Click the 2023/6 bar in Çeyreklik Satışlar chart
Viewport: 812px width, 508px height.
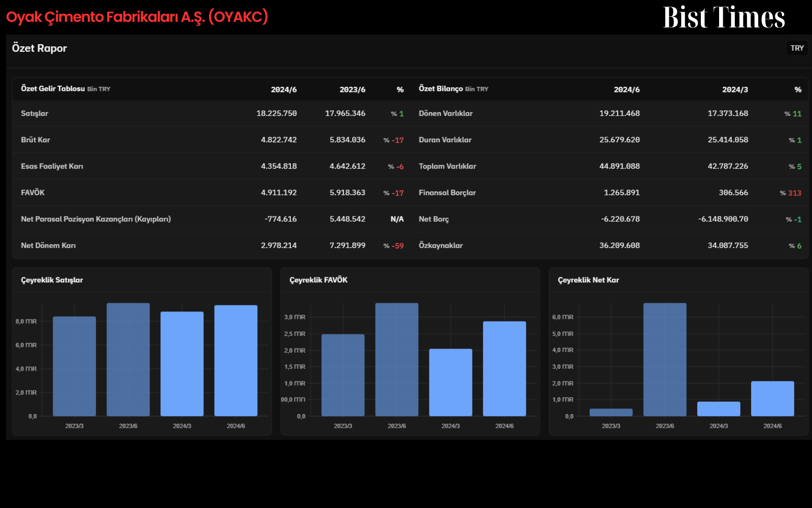pos(128,360)
